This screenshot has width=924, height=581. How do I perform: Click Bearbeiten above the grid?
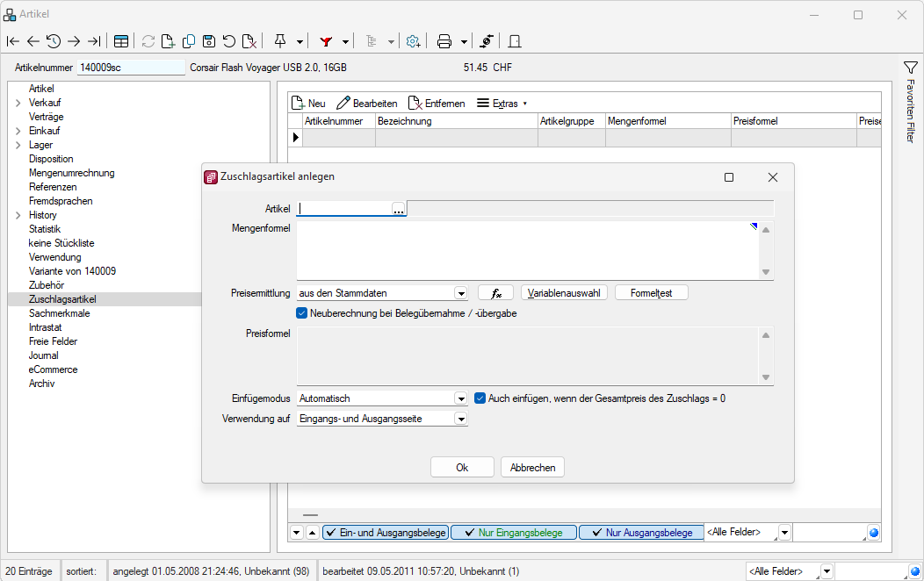366,104
